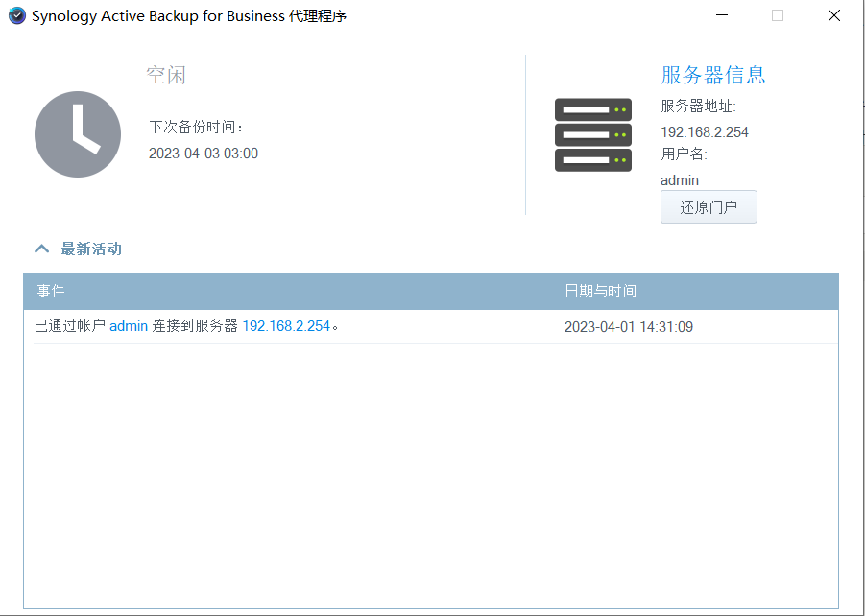The height and width of the screenshot is (616, 865).
Task: Select the 2023-04-01 14:31:09 event timestamp
Action: (x=628, y=327)
